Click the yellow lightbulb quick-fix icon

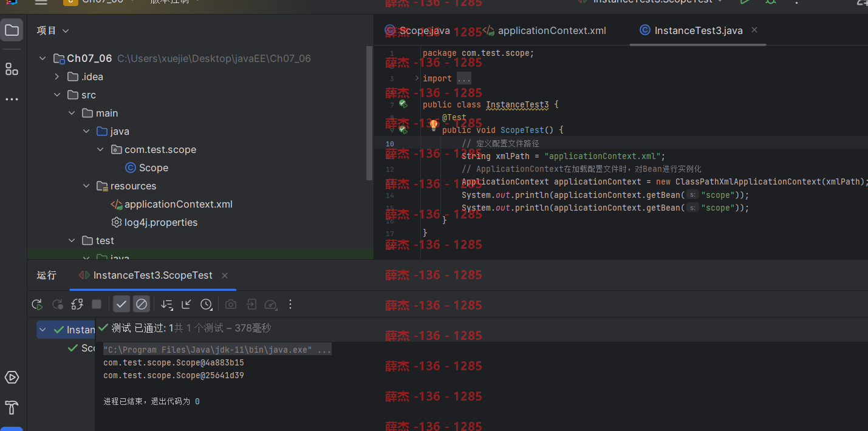pyautogui.click(x=434, y=125)
